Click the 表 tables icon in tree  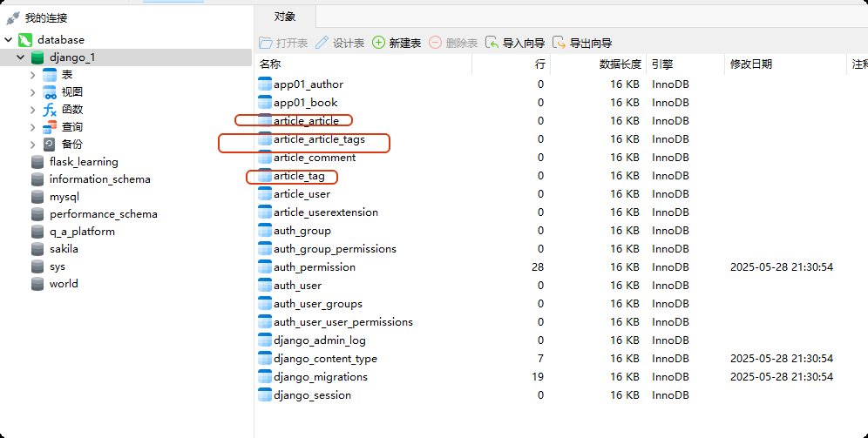pos(50,75)
